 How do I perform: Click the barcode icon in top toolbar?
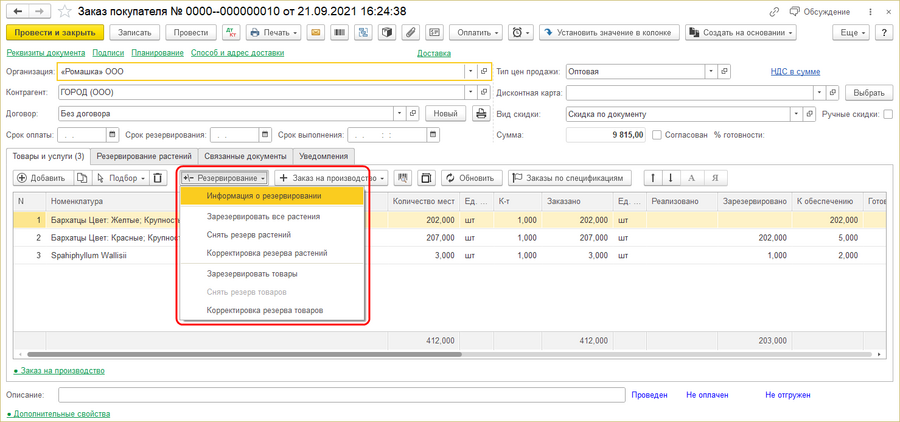(x=340, y=33)
